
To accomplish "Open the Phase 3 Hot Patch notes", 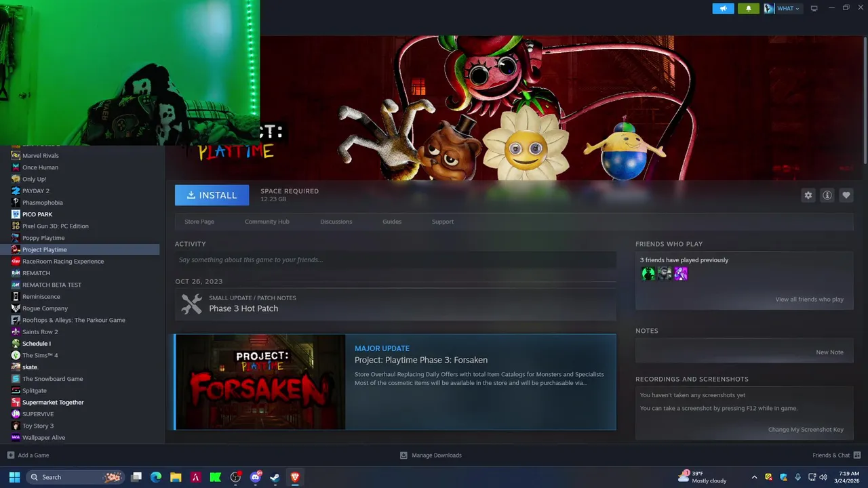I will [243, 308].
